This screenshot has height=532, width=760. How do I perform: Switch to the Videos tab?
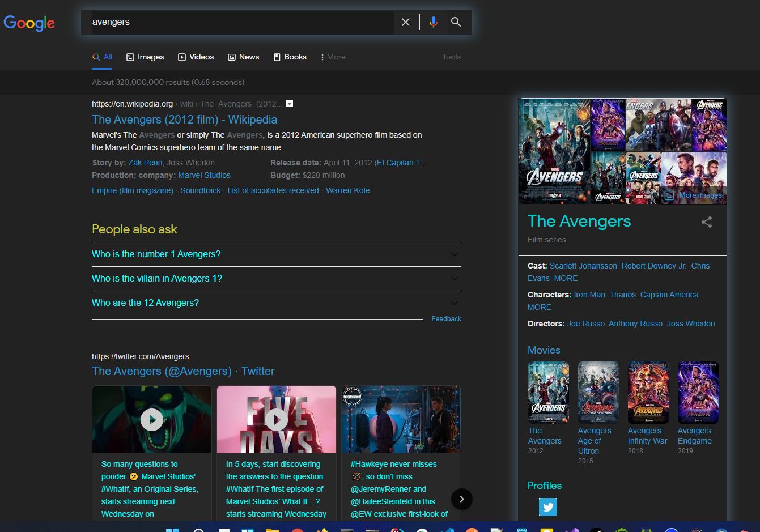pyautogui.click(x=196, y=57)
